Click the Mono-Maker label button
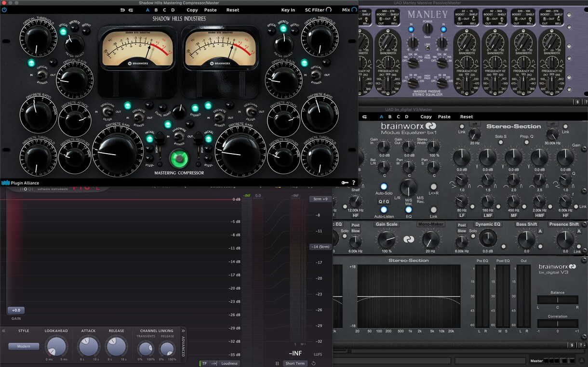 click(431, 224)
